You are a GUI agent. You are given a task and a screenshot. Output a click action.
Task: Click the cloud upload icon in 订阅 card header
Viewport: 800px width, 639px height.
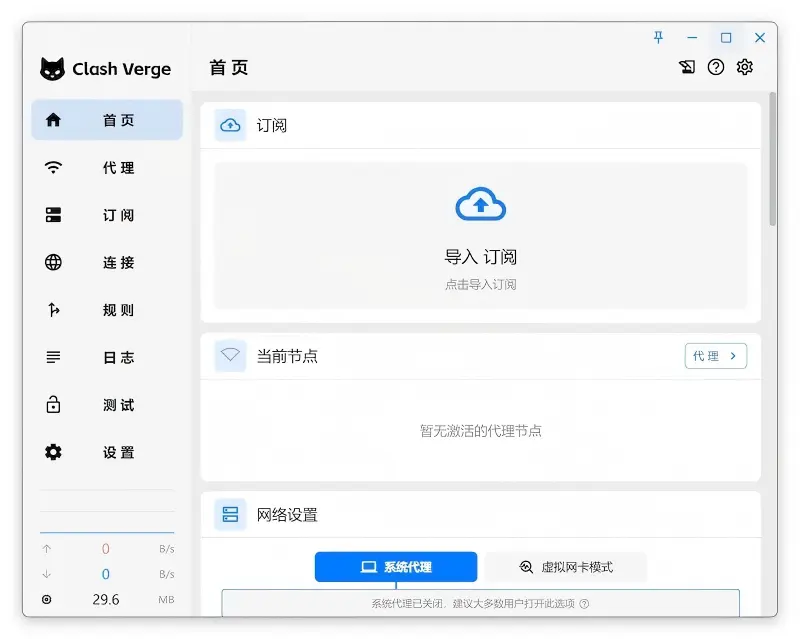tap(230, 125)
